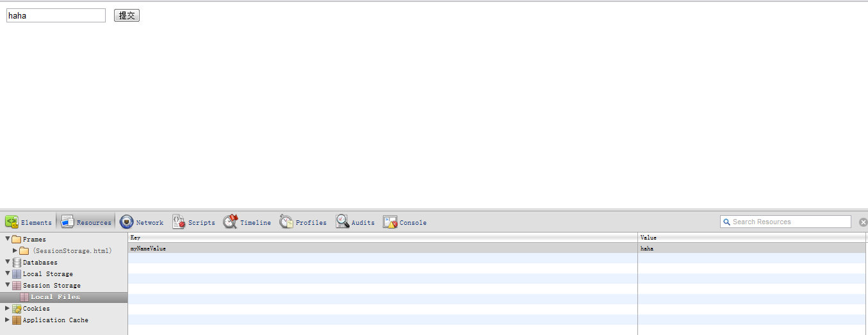Select the Application Cache label
Viewport: 868px width, 335px height.
[56, 320]
